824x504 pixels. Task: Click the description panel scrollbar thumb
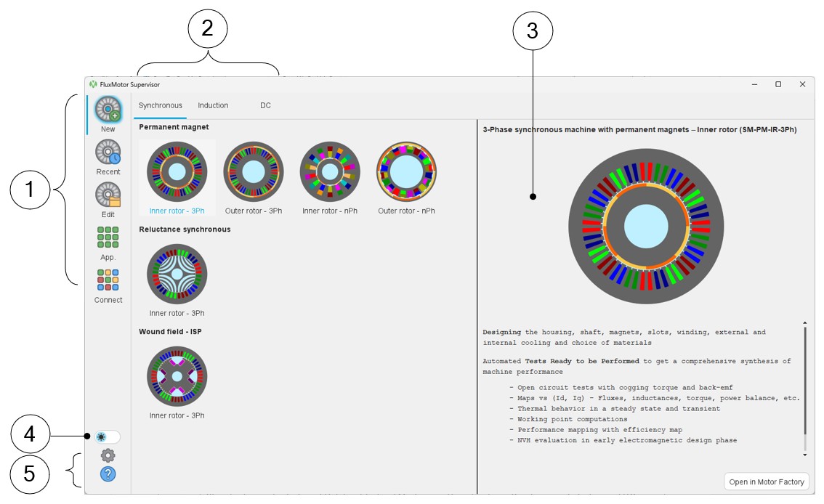click(x=804, y=381)
